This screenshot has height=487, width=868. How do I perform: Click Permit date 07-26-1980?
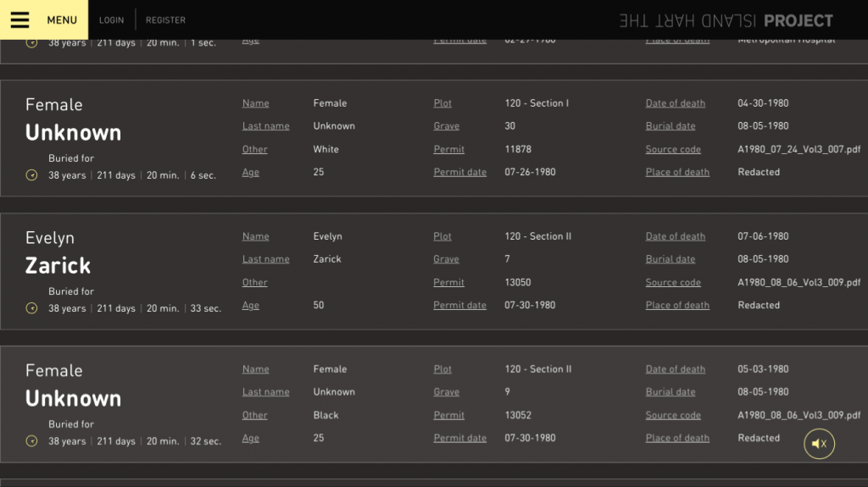(x=530, y=172)
